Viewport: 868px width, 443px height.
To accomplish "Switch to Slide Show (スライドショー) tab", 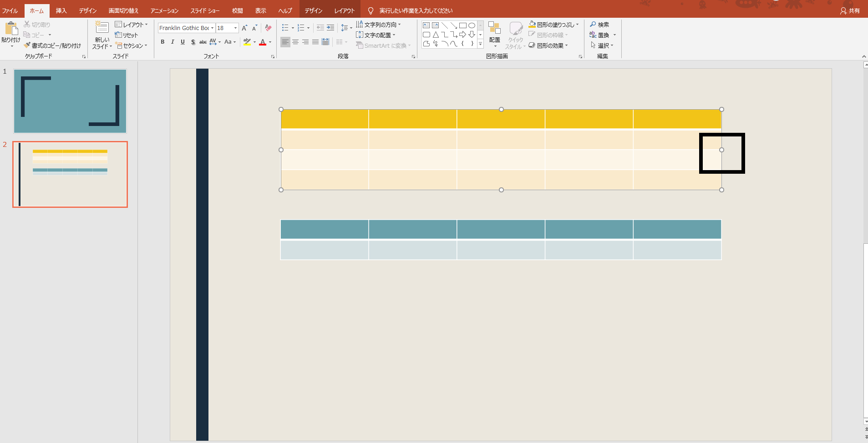I will pyautogui.click(x=205, y=10).
